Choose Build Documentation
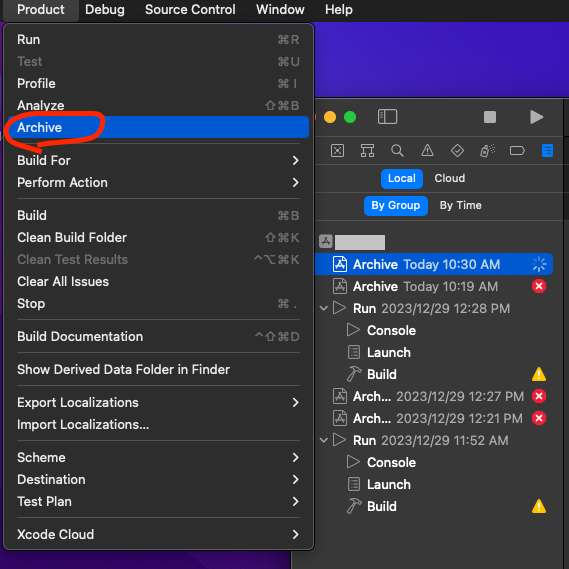Screen dimensions: 569x569 tap(158, 336)
